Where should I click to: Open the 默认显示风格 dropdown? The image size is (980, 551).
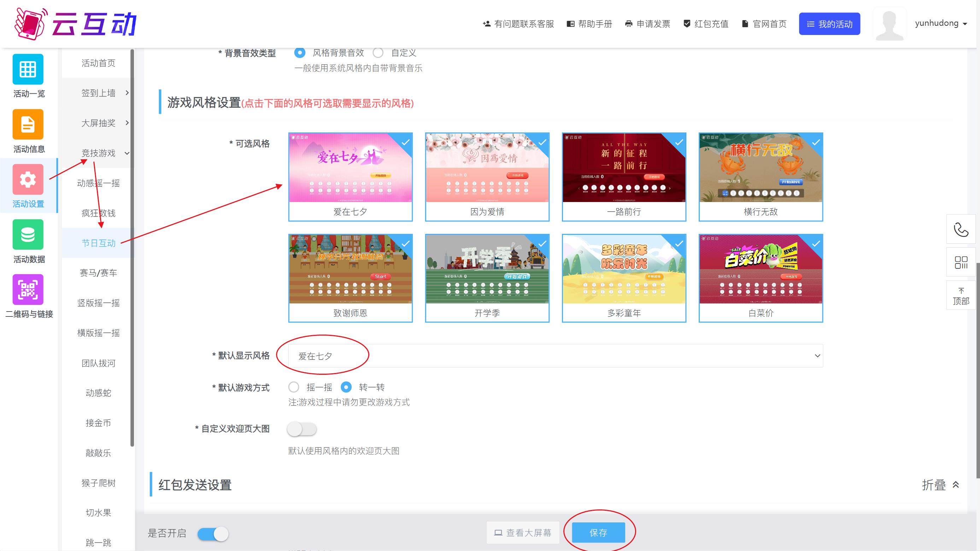556,356
